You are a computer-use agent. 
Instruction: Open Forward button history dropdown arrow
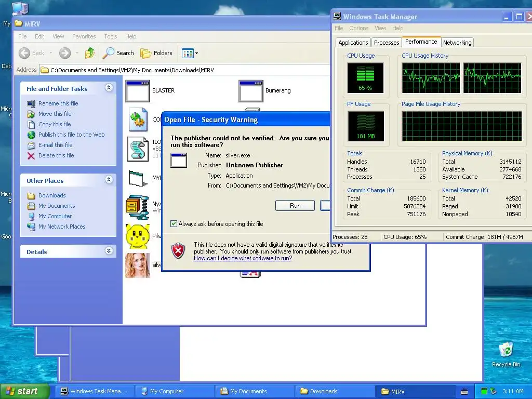coord(77,53)
